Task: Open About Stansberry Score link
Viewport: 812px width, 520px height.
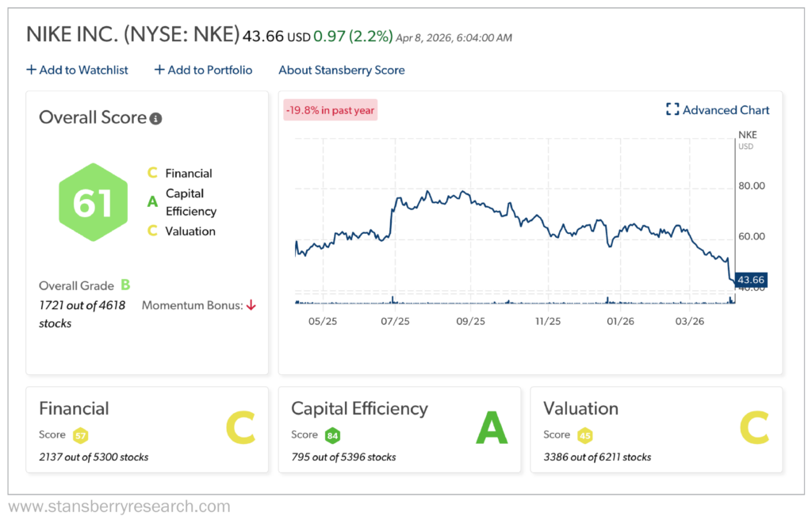Action: (341, 70)
